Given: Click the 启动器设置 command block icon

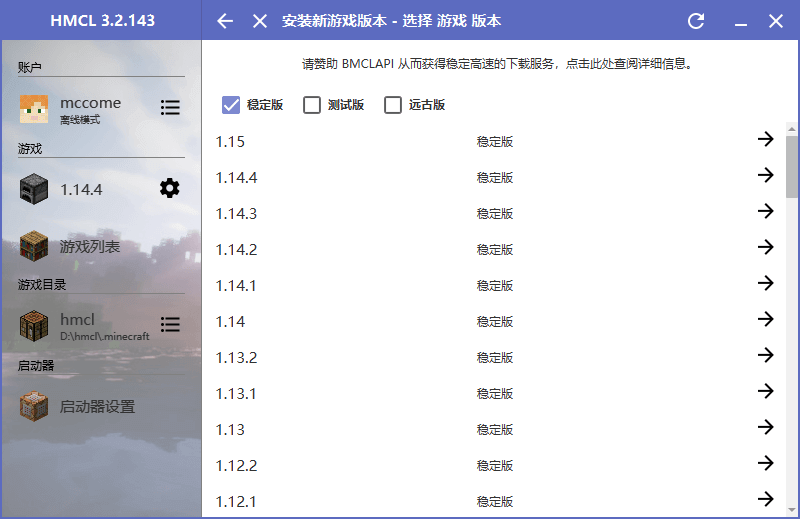Looking at the screenshot, I should pos(34,406).
